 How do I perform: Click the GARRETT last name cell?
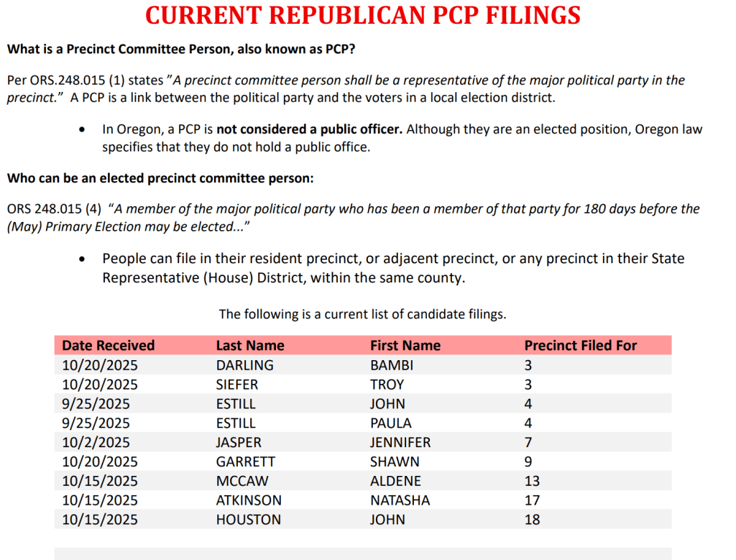click(x=246, y=462)
